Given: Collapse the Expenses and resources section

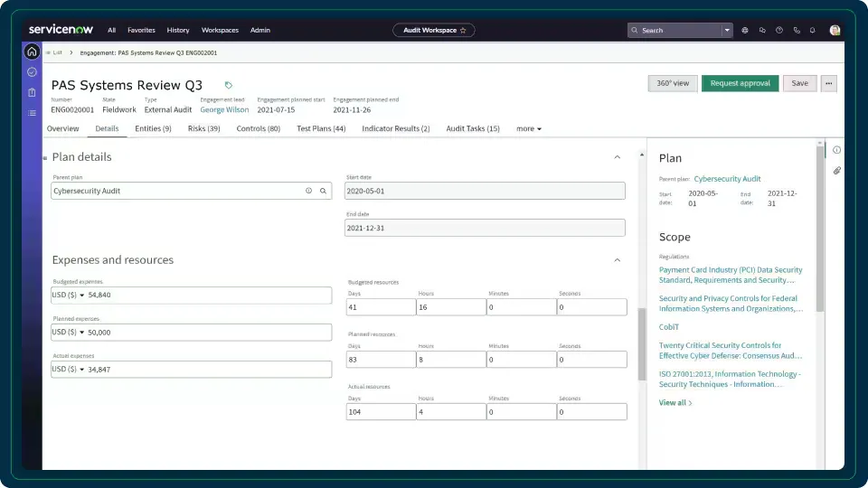Looking at the screenshot, I should click(x=618, y=260).
